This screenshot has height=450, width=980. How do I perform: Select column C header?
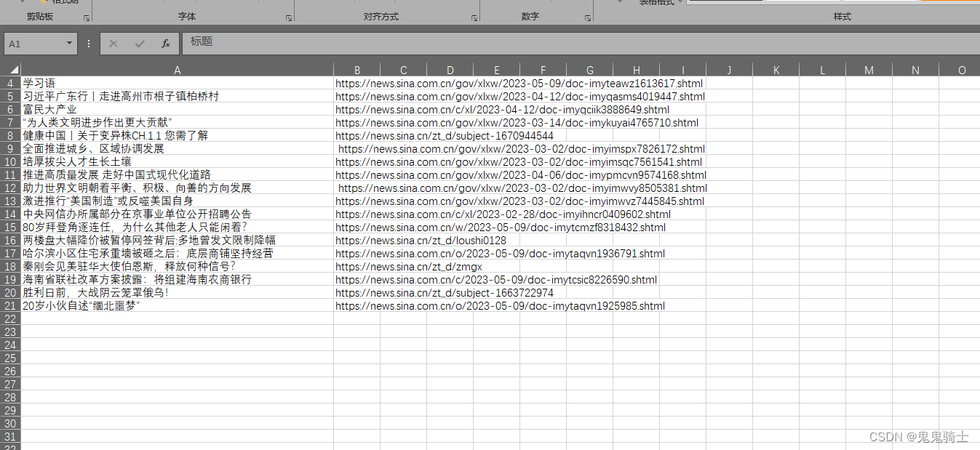(404, 70)
